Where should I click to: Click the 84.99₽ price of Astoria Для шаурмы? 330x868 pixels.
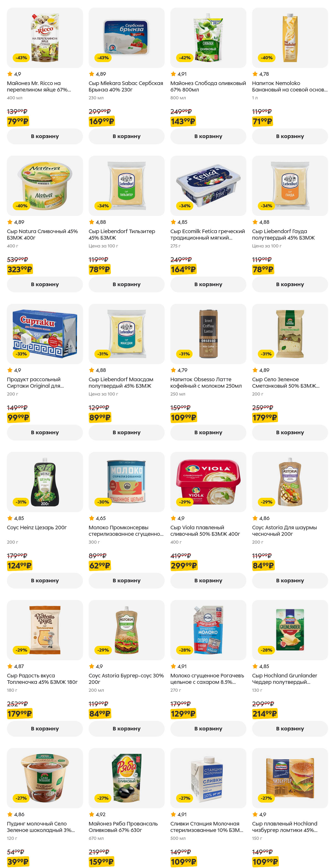(x=263, y=565)
